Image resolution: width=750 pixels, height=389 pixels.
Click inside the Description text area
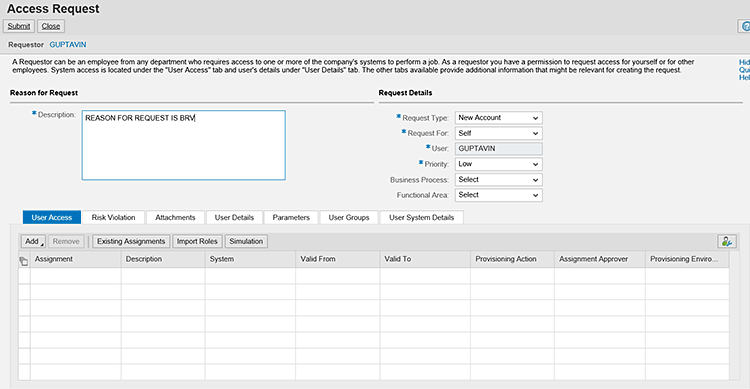coord(184,145)
